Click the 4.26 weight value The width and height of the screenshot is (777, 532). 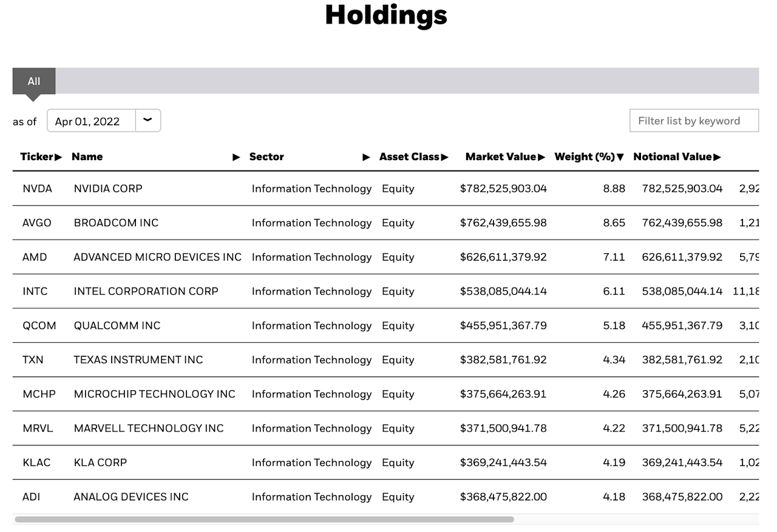pos(614,394)
